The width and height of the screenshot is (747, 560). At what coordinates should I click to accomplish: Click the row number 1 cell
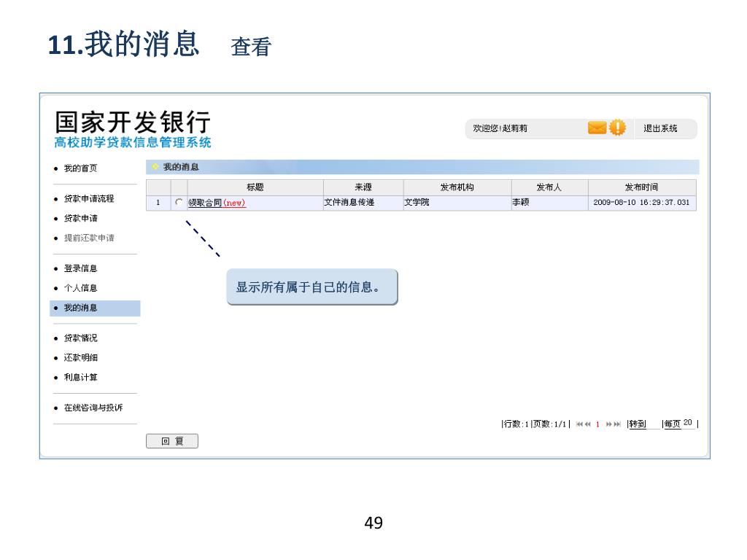coord(158,203)
